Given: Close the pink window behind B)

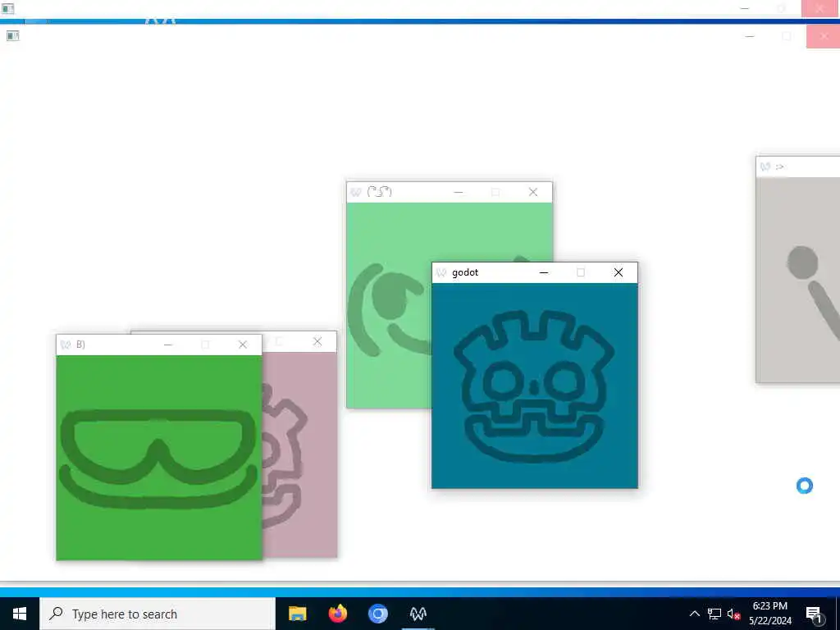Looking at the screenshot, I should click(x=317, y=341).
